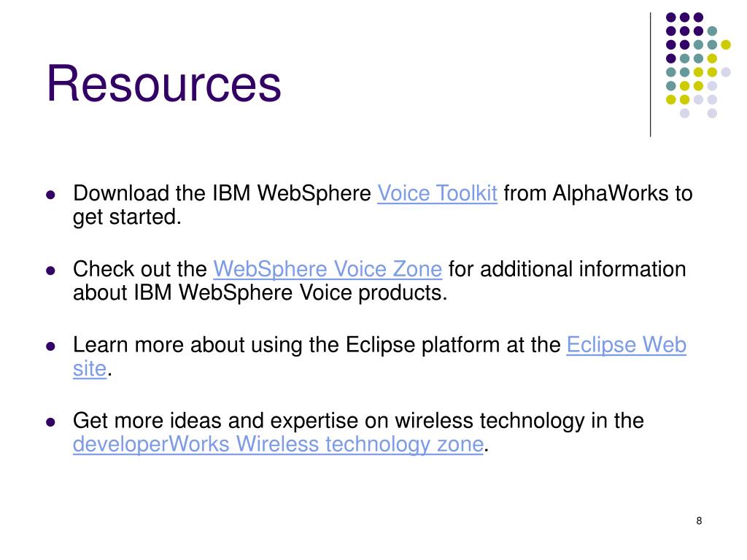This screenshot has height=560, width=747.
Task: Click the yellow dot at far right of pattern
Action: coord(726,44)
